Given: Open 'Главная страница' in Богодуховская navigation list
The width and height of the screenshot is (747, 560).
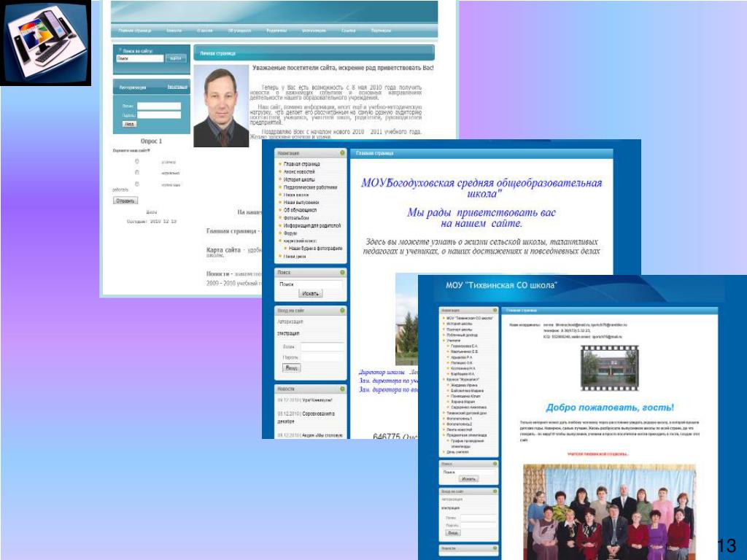Looking at the screenshot, I should click(x=301, y=164).
